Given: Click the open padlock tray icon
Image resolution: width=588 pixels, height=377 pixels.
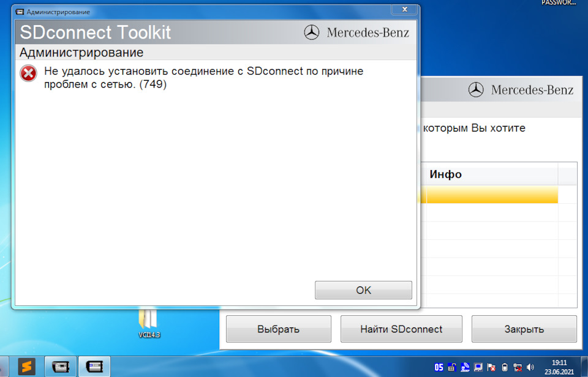Looking at the screenshot, I should [x=452, y=367].
